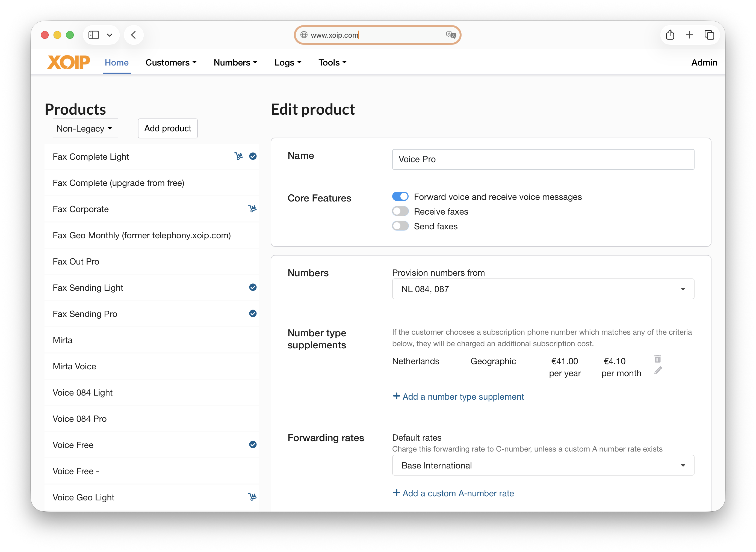Expand the Tools menu
Image resolution: width=756 pixels, height=552 pixels.
[333, 63]
